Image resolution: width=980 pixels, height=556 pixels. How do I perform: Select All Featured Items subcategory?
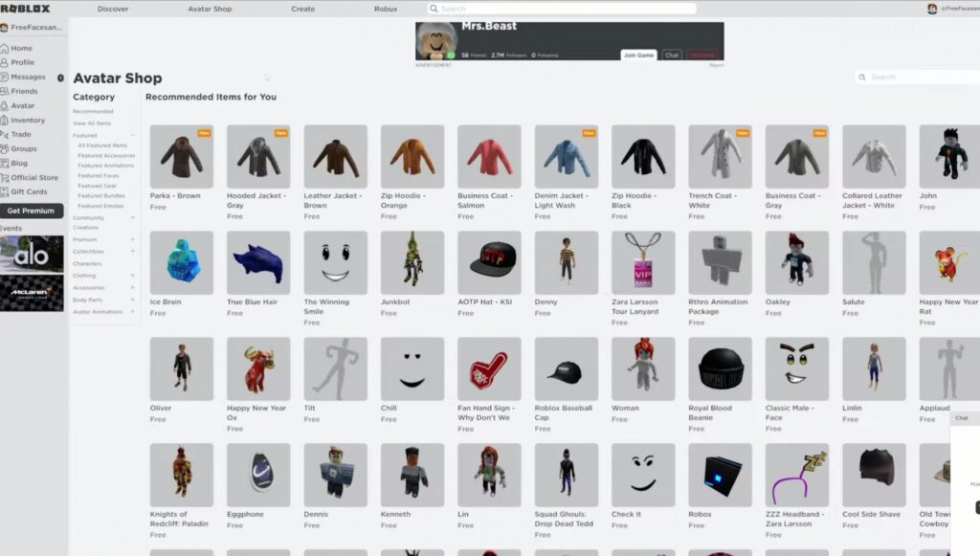click(102, 145)
